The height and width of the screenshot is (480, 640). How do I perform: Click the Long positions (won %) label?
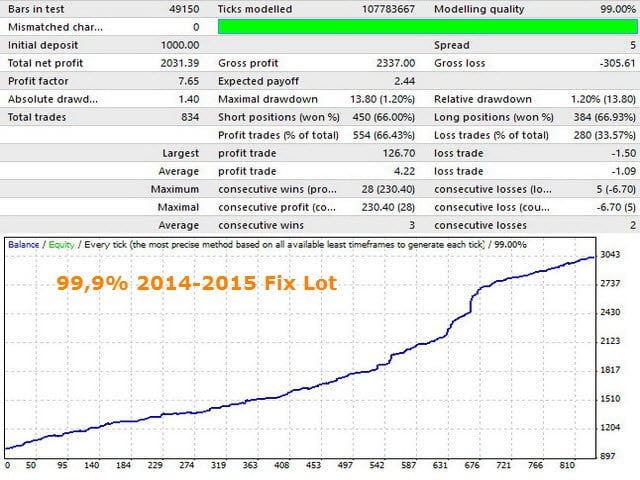tap(485, 117)
